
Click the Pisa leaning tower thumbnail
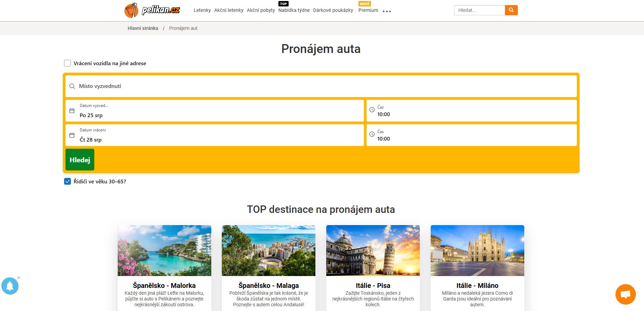(x=373, y=251)
